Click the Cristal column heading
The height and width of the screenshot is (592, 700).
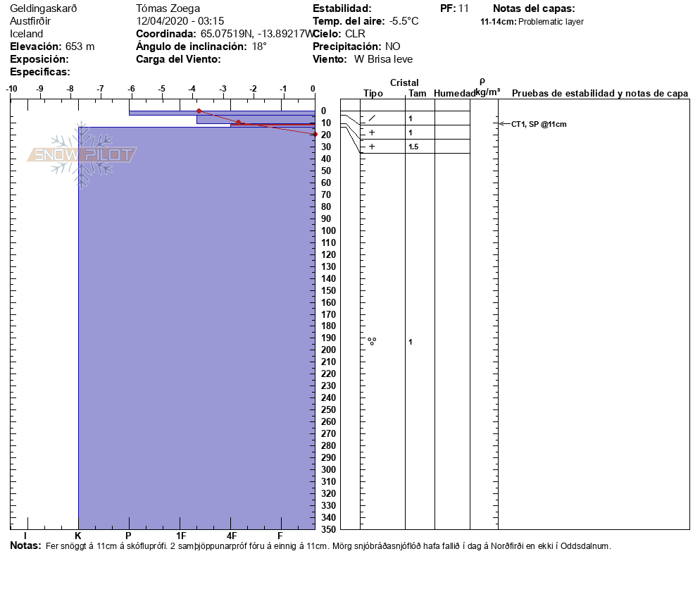[404, 82]
